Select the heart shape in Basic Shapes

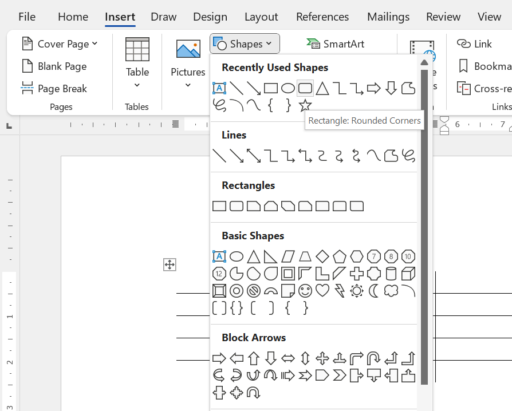pyautogui.click(x=322, y=291)
